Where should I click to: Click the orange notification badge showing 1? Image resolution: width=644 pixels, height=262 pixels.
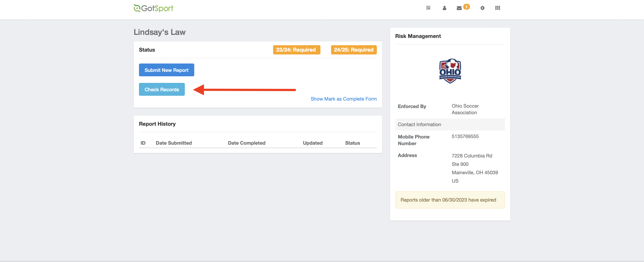(466, 7)
